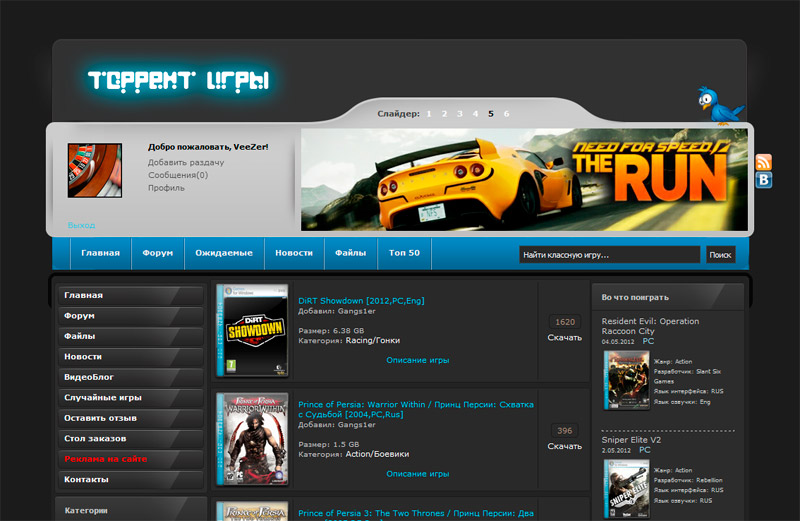The height and width of the screenshot is (521, 800).
Task: Open the Sniper Elite V2 title link
Action: [631, 440]
